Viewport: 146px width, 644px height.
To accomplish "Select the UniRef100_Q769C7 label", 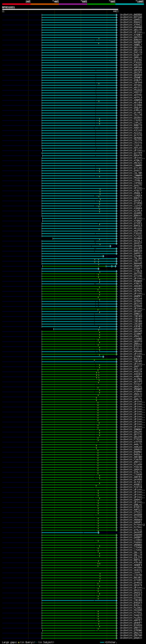I will [131, 268].
